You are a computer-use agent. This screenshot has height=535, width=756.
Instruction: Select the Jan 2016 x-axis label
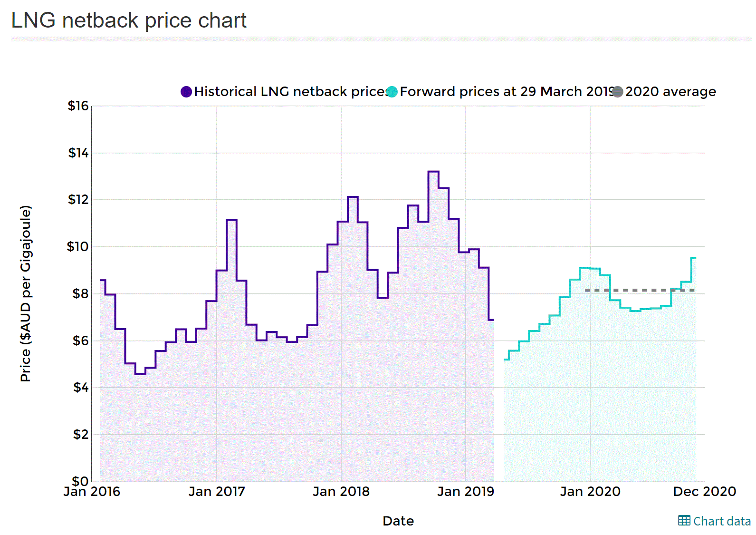(x=92, y=491)
